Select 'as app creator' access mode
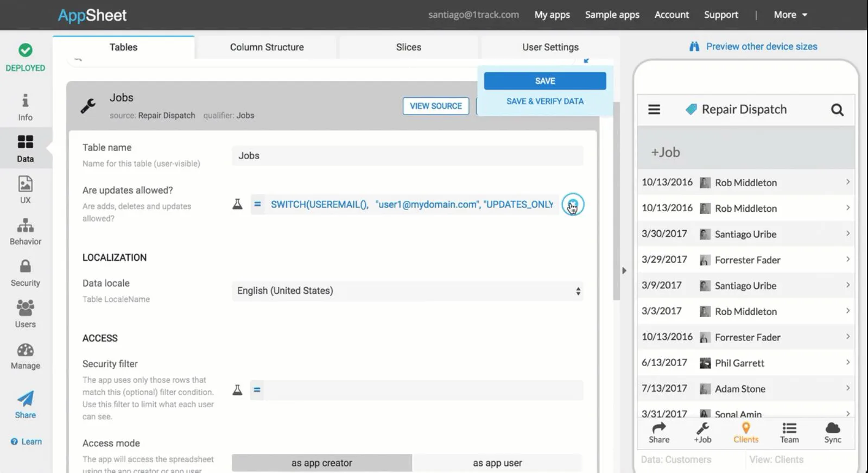The width and height of the screenshot is (868, 473). click(x=322, y=463)
